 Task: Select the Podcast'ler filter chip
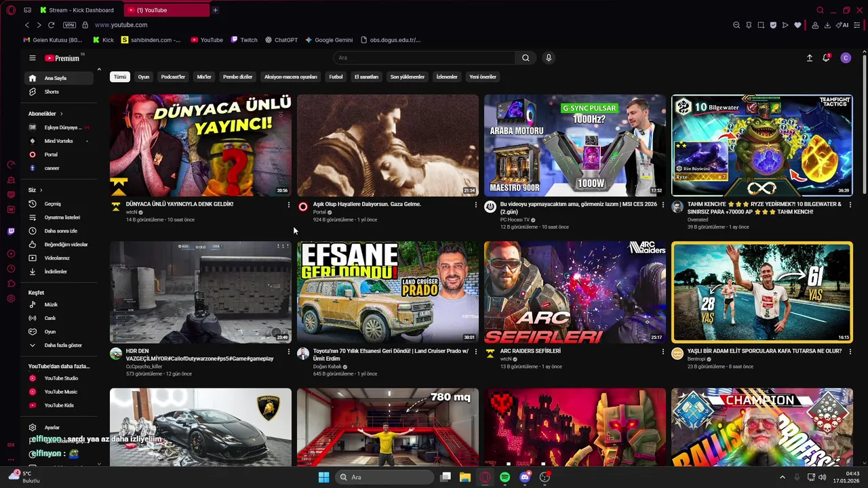(x=173, y=77)
